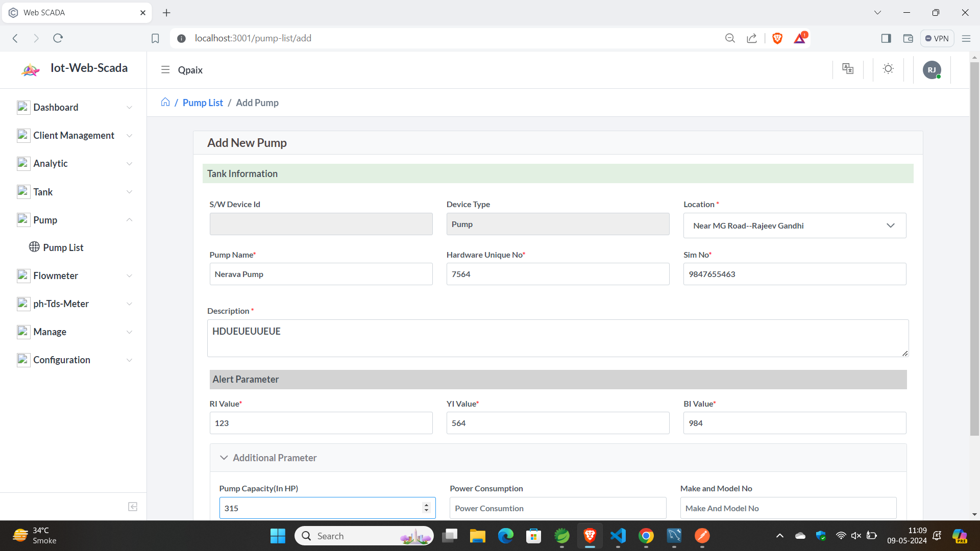Viewport: 980px width, 551px height.
Task: Open the VPN toggle button in toolbar
Action: (937, 38)
